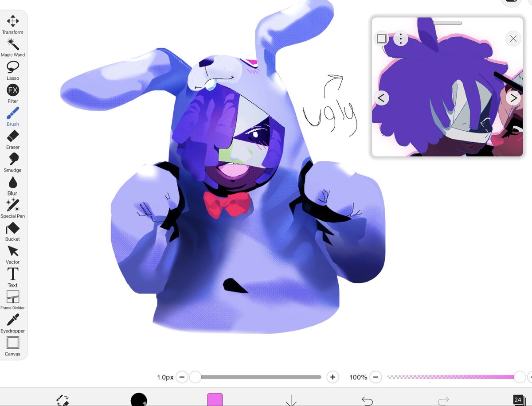532x406 pixels.
Task: Open the layers panel showing 24
Action: pos(518,400)
